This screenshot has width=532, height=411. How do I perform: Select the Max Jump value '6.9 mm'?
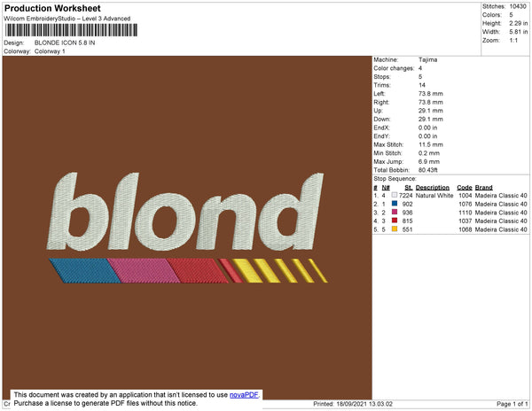tap(429, 161)
